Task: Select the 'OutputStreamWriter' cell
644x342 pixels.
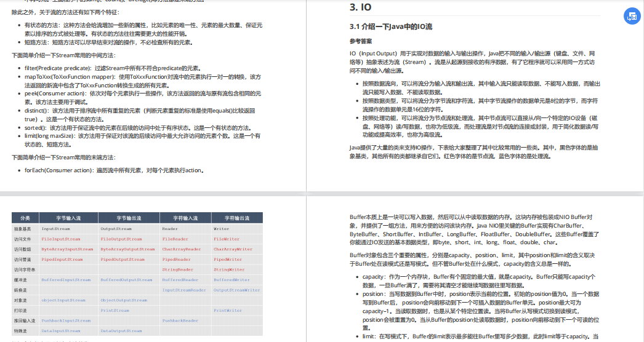Action: [x=237, y=290]
